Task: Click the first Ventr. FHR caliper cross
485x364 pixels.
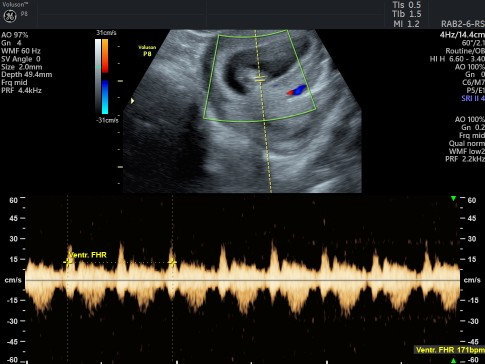Action: tap(68, 263)
